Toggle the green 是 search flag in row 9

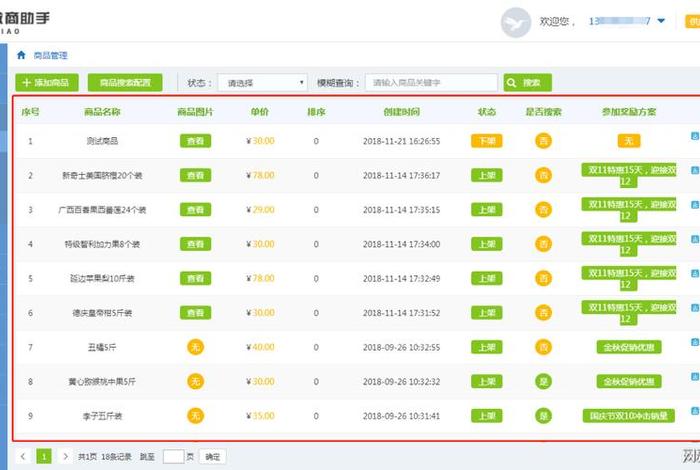coord(543,416)
